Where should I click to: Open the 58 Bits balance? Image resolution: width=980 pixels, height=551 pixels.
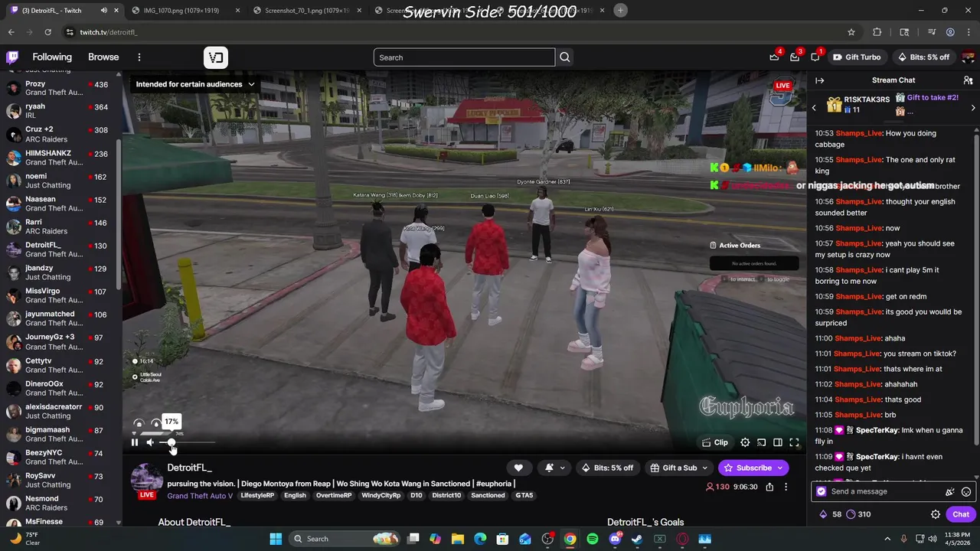831,514
